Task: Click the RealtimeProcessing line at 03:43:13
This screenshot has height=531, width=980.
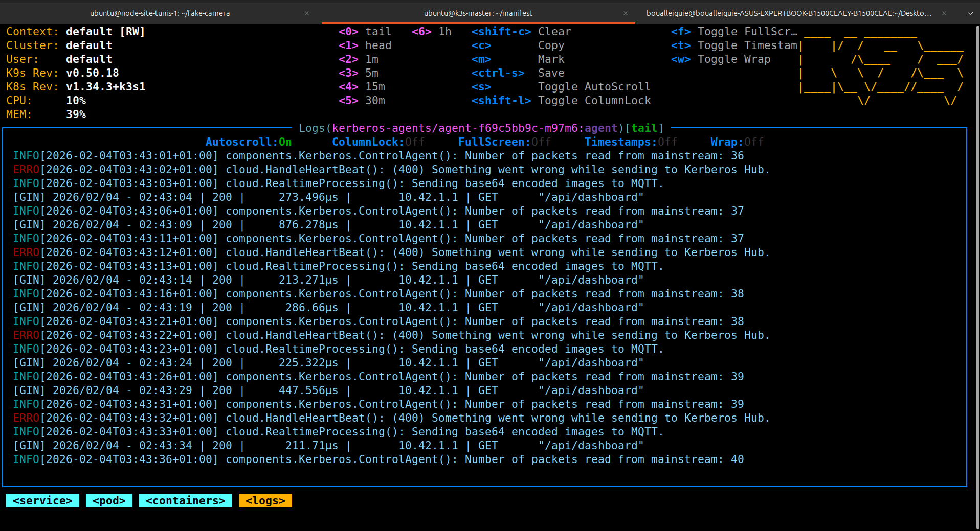Action: [338, 266]
